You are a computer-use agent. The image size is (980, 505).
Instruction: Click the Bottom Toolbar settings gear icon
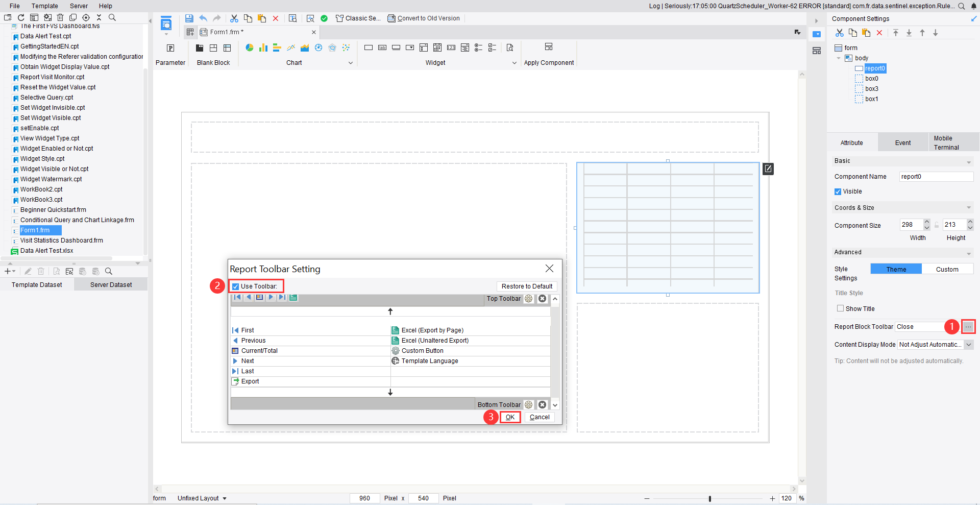[x=529, y=405]
